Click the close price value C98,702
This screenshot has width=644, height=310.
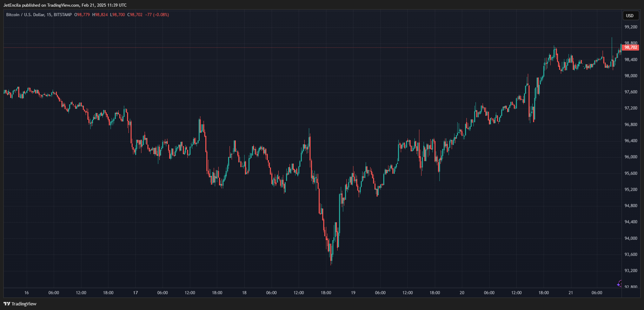135,15
